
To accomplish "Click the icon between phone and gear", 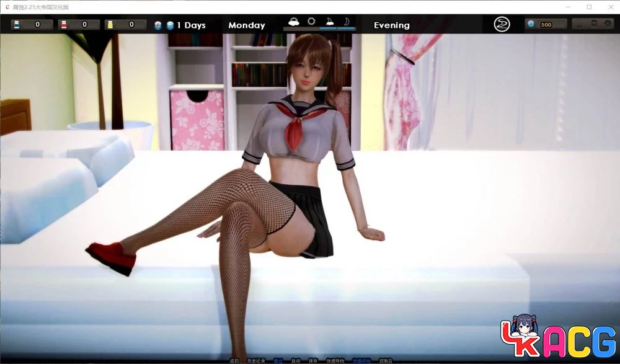I will pos(594,24).
